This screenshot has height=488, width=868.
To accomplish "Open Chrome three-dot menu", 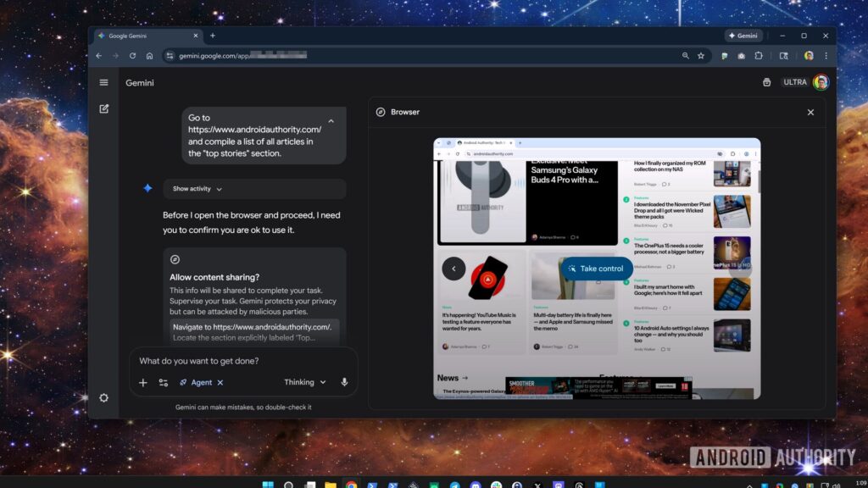I will coord(826,56).
